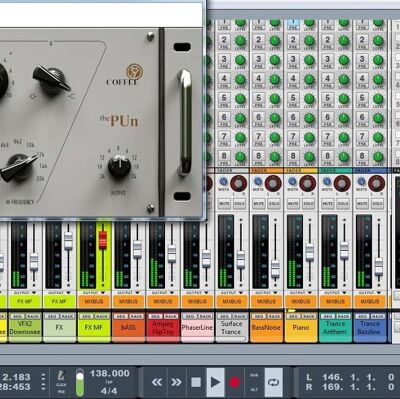Image resolution: width=400 pixels, height=399 pixels.
Task: Adjust the click level green slider
Action: [x=80, y=382]
